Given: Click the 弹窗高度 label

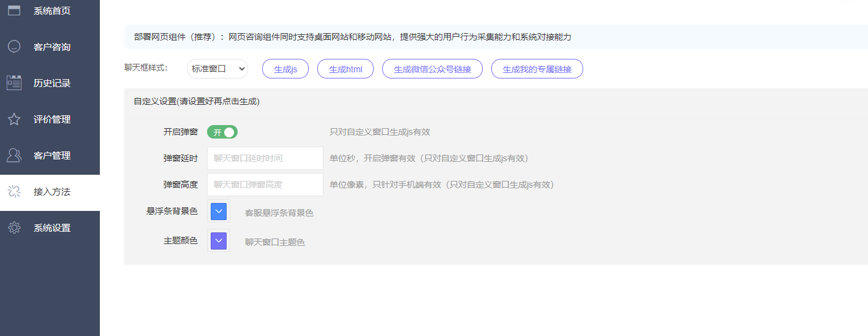Looking at the screenshot, I should (181, 185).
